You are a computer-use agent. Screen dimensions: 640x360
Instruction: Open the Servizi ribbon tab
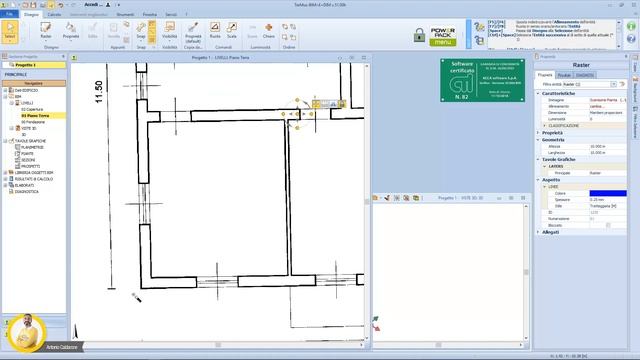click(x=171, y=14)
